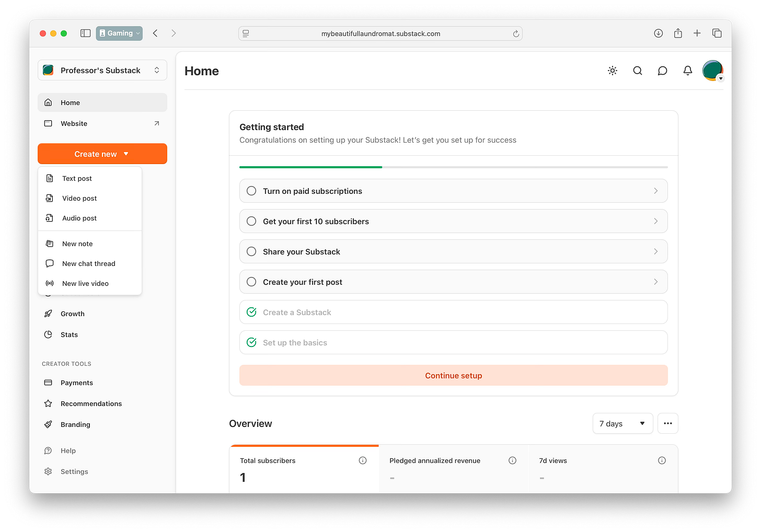Open notifications bell icon

688,71
